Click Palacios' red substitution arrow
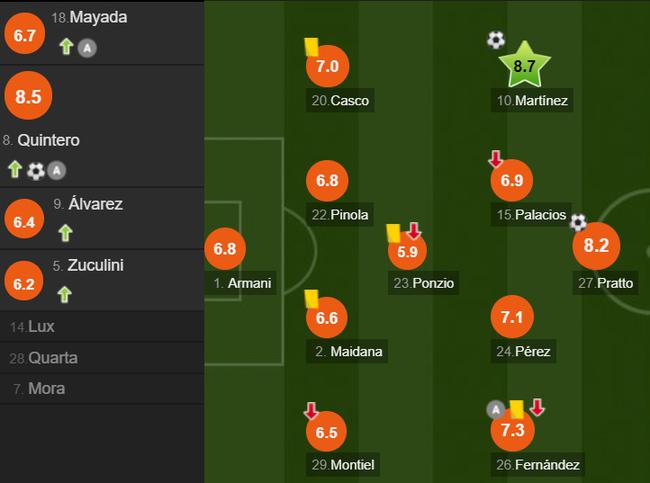650x483 pixels. click(495, 159)
